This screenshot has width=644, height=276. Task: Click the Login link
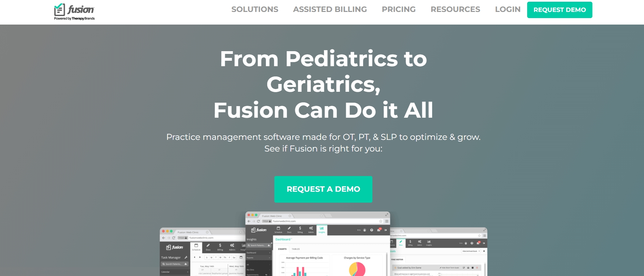[508, 10]
